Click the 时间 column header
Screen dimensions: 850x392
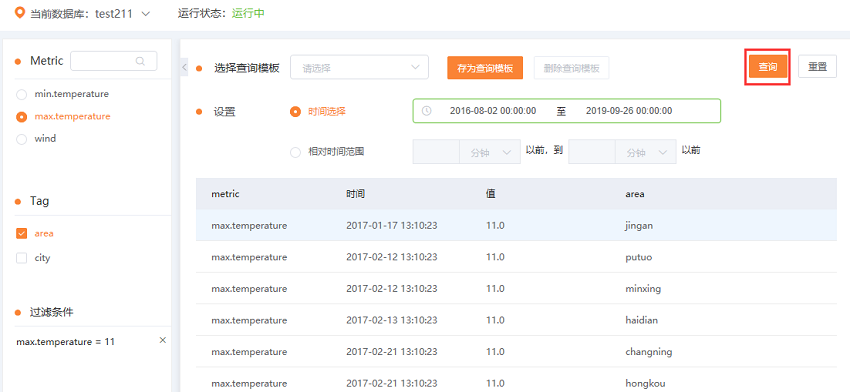point(355,194)
